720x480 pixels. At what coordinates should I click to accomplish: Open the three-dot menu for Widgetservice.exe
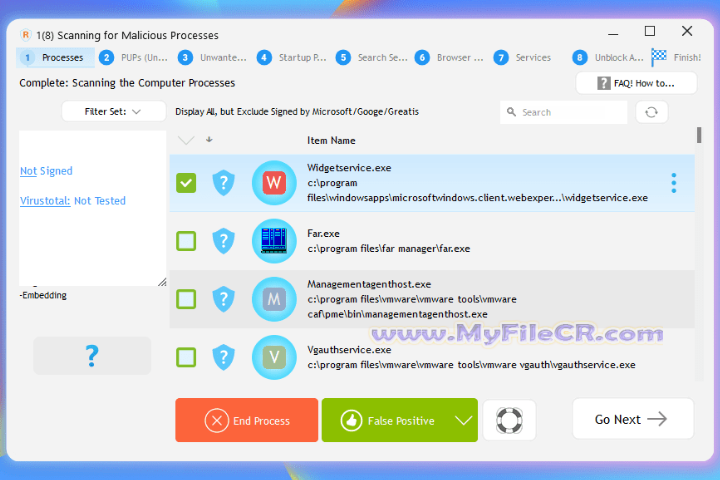674,183
